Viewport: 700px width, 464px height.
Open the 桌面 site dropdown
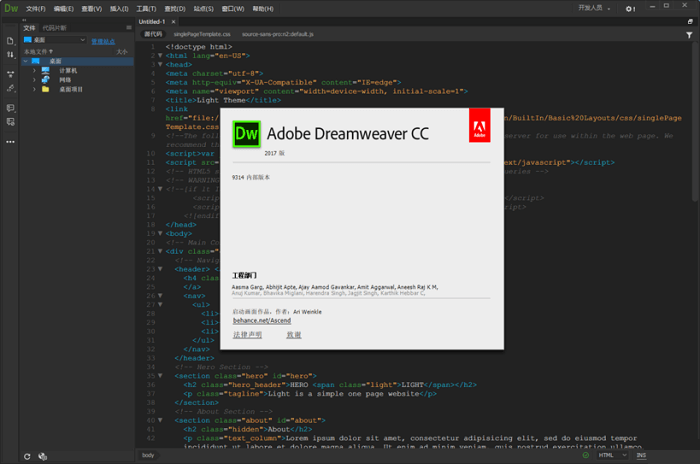click(54, 40)
